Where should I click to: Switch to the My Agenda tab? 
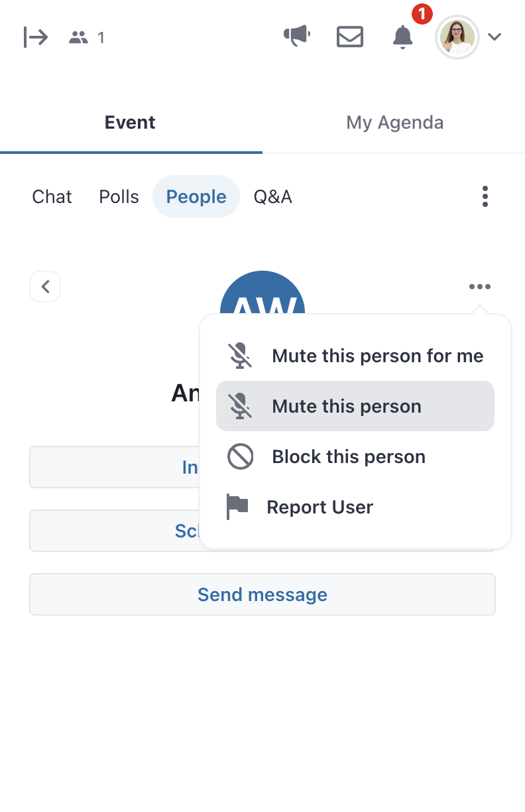pyautogui.click(x=394, y=123)
